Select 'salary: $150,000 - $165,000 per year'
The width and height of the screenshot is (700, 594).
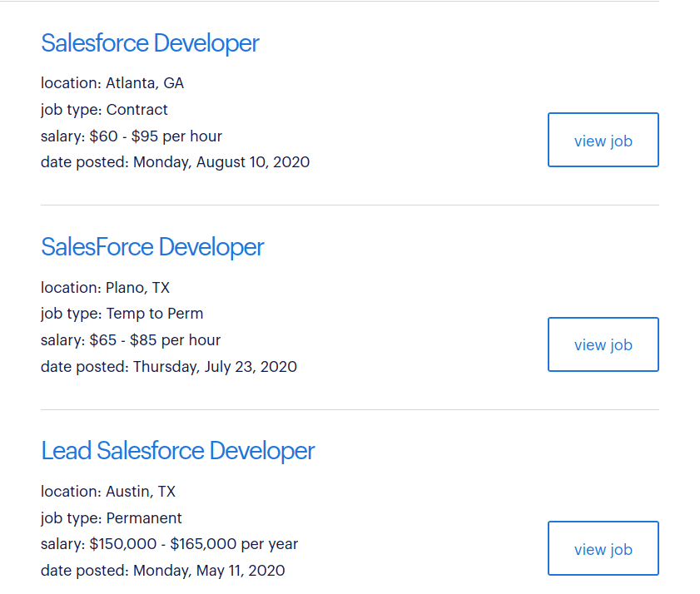pos(169,544)
